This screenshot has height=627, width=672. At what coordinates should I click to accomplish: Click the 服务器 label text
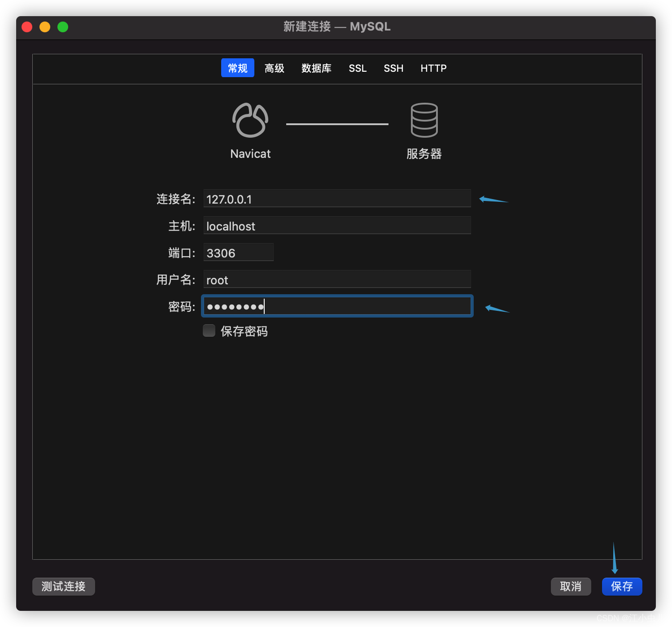click(x=424, y=154)
